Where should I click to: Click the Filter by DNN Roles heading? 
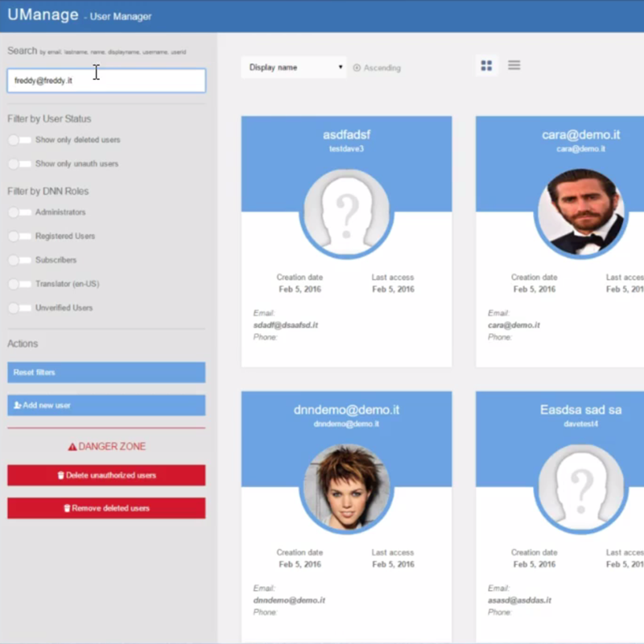(x=48, y=191)
